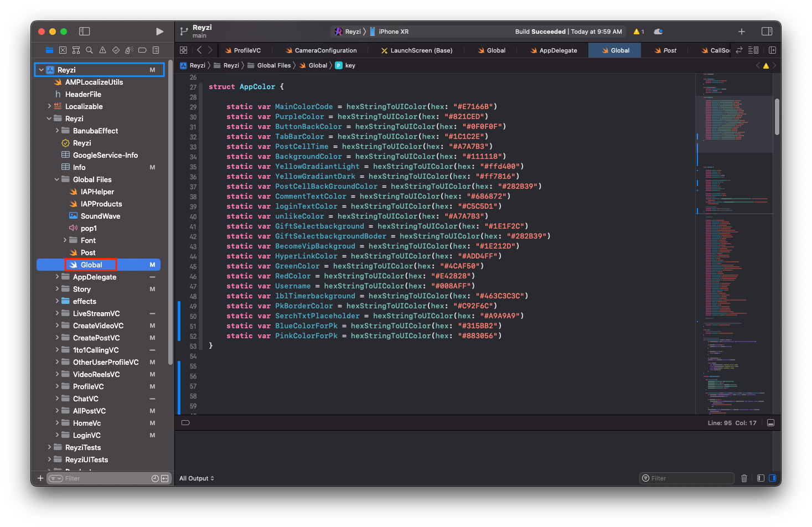
Task: Open the IAPHelper file in navigator
Action: coord(97,192)
